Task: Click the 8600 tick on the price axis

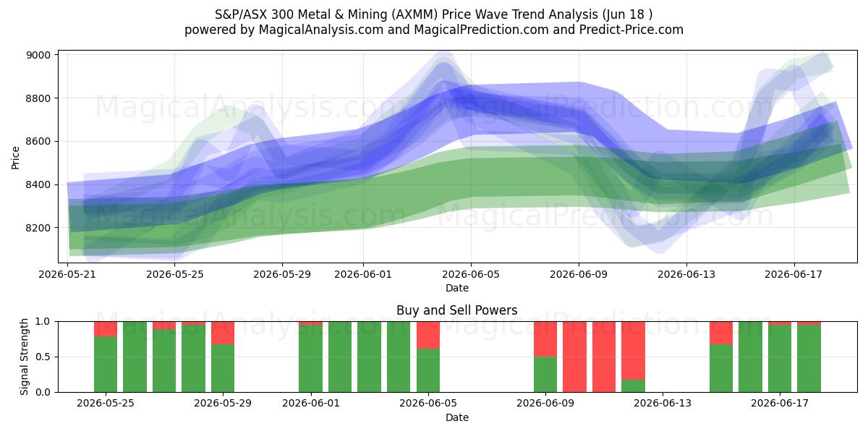Action: point(39,141)
